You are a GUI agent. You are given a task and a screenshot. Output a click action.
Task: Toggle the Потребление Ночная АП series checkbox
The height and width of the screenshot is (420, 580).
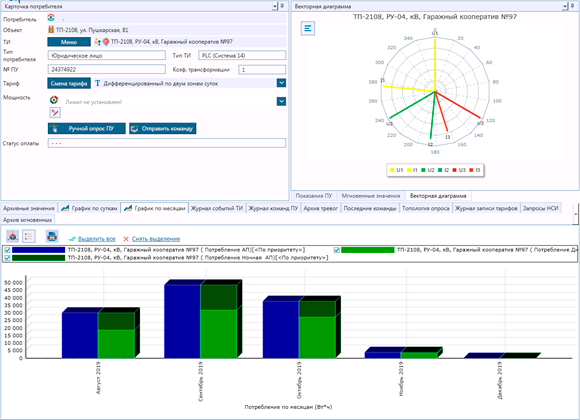point(7,258)
